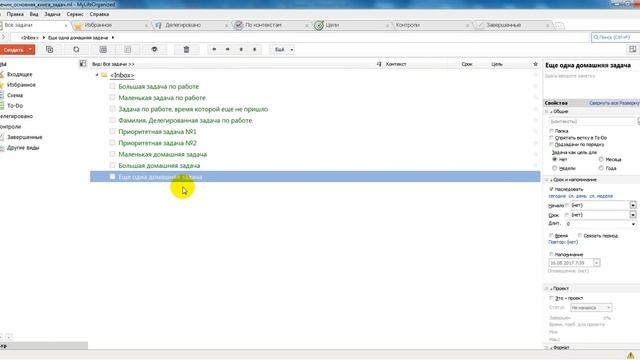The width and height of the screenshot is (640, 360).
Task: Check the box for Маленькая домашняя задача
Action: pyautogui.click(x=112, y=154)
